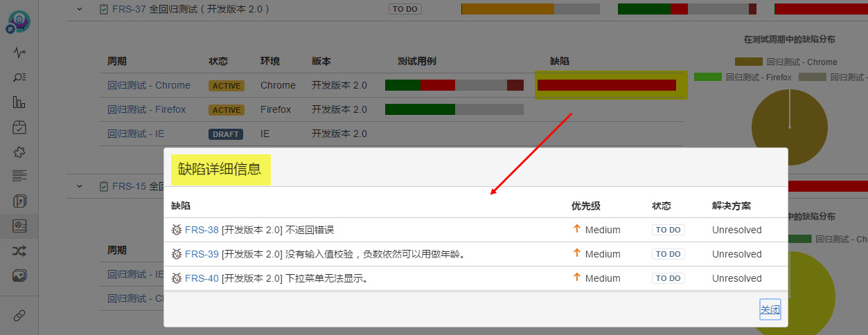
Task: Open the issue search icon in sidebar
Action: 19,77
